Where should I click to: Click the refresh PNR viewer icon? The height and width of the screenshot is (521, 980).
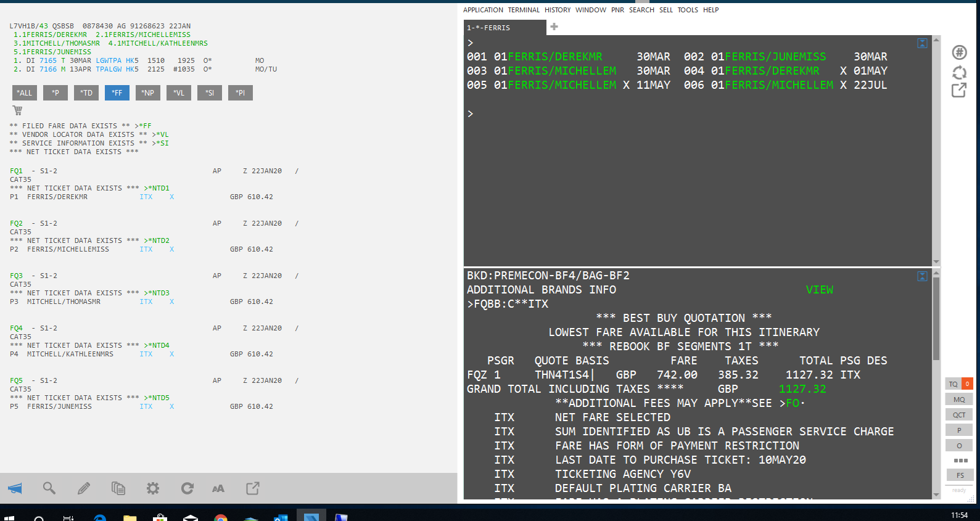(187, 488)
